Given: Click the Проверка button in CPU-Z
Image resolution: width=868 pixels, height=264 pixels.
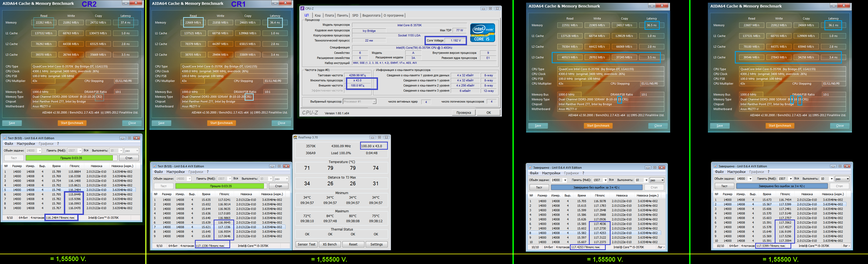Looking at the screenshot, I should click(x=464, y=113).
